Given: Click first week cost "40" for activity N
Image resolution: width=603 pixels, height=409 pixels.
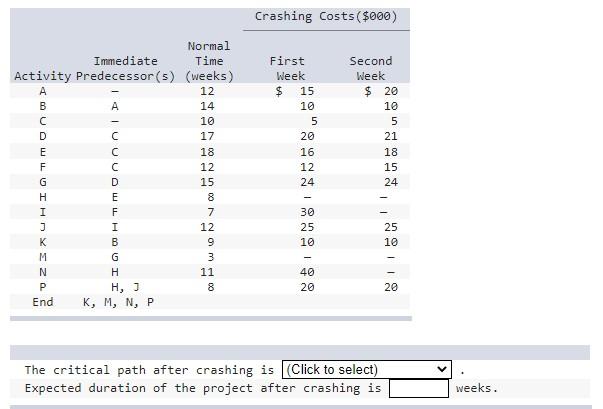Looking at the screenshot, I should [307, 272].
